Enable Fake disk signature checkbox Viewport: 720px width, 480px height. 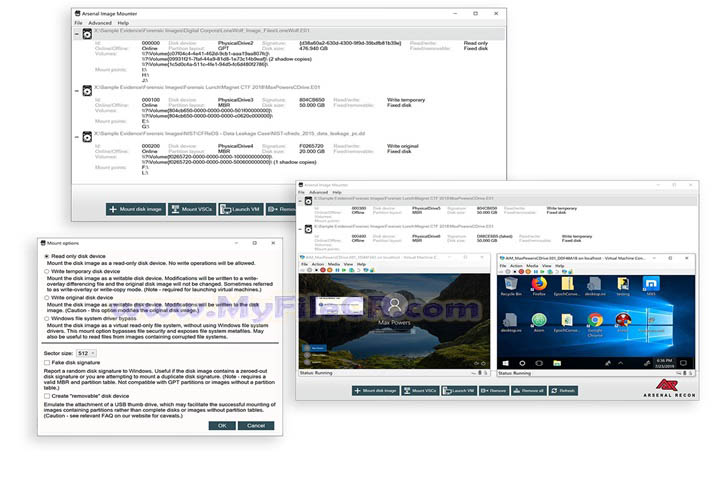[47, 362]
